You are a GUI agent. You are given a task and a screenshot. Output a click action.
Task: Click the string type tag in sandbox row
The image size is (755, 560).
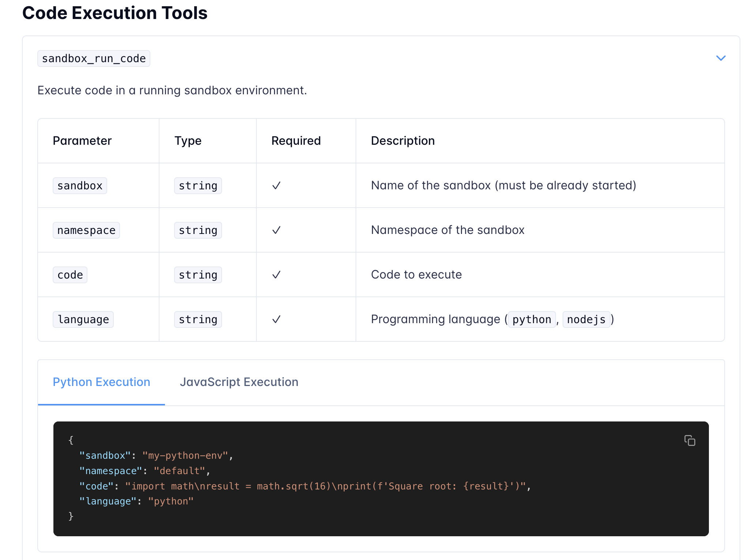[x=198, y=186]
